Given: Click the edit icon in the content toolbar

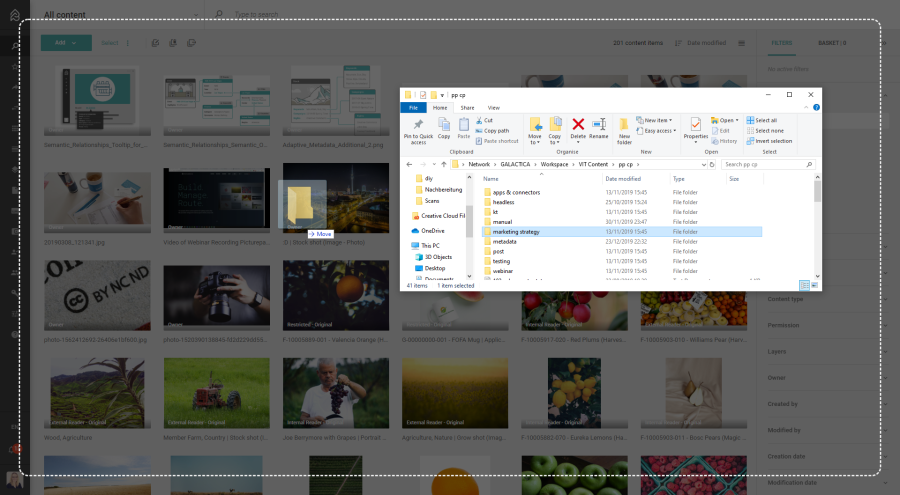Looking at the screenshot, I should [156, 43].
